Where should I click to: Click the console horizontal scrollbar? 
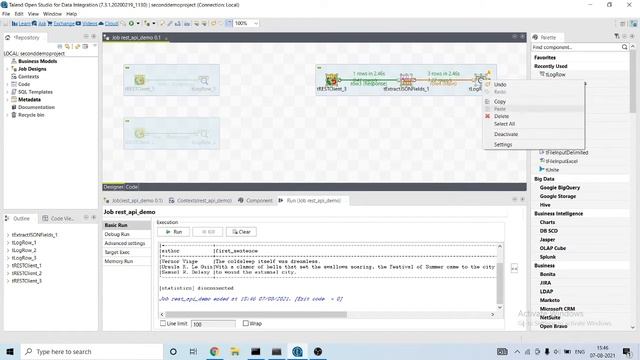256,315
